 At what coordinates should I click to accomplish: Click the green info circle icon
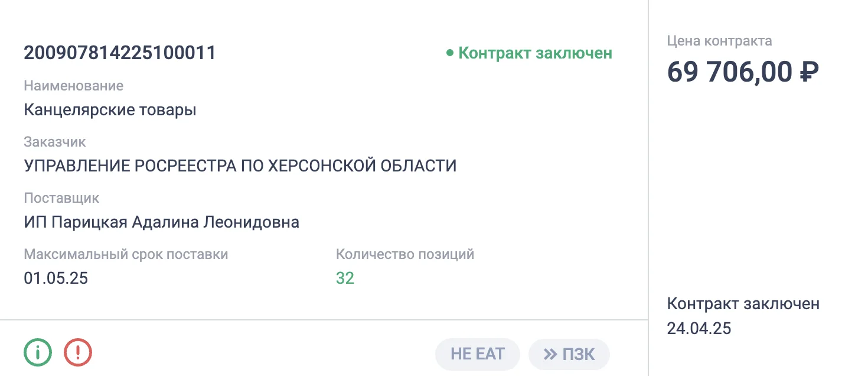38,354
